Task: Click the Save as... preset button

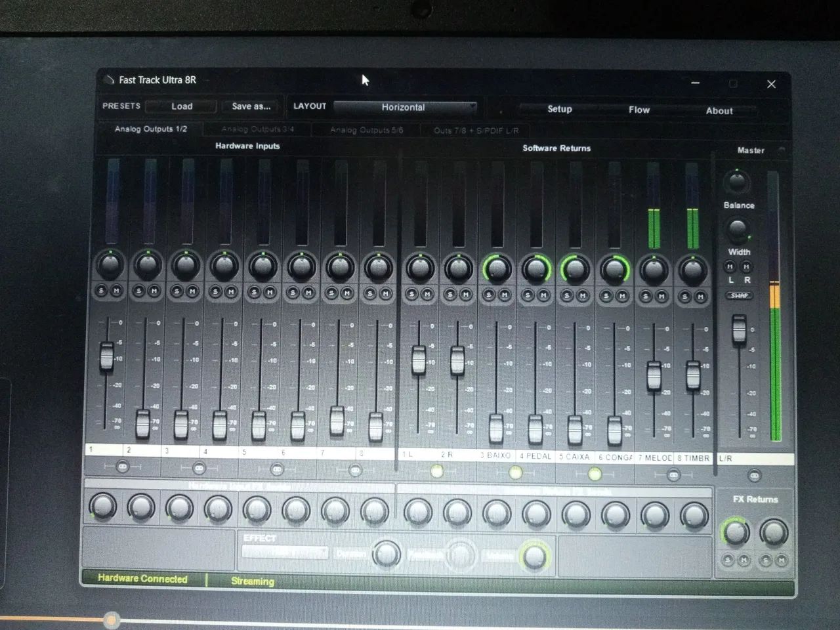Action: (251, 106)
